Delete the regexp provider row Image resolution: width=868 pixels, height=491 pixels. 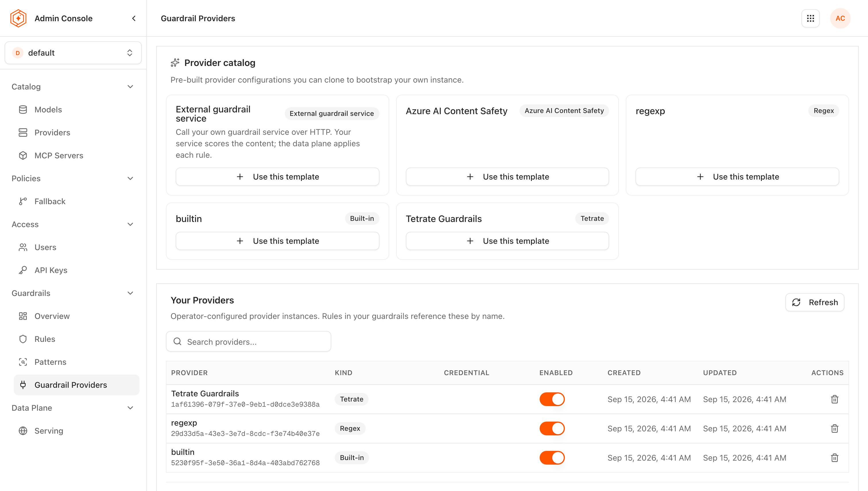(834, 428)
